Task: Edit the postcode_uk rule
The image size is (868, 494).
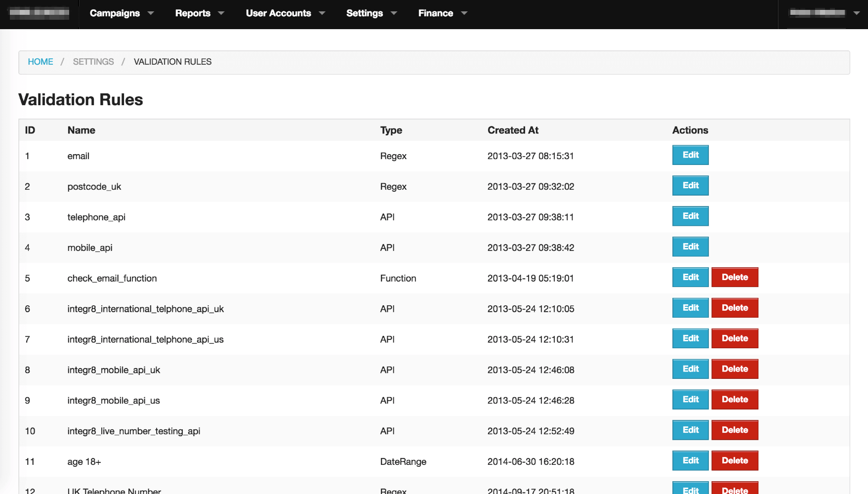Action: pyautogui.click(x=690, y=186)
